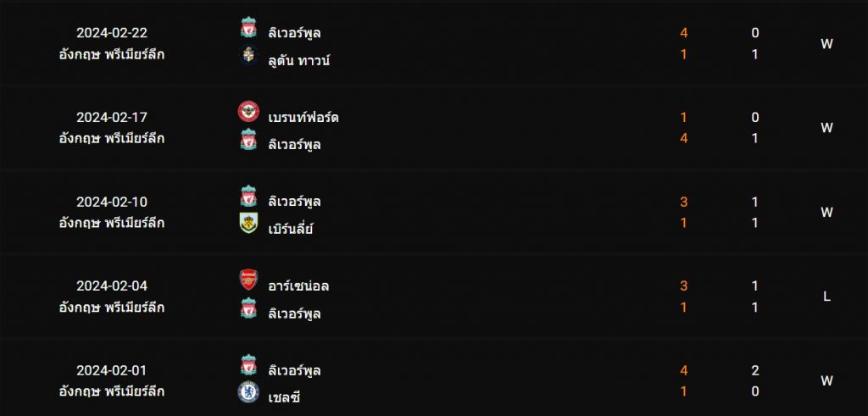The height and width of the screenshot is (416, 868).
Task: Click Liverpool crest in 2024-02-04 match
Action: (x=248, y=308)
